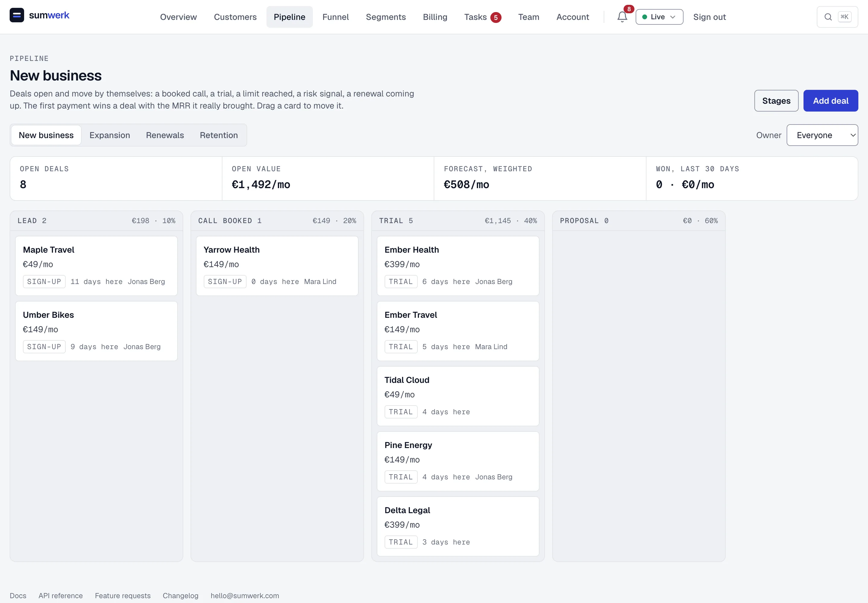
Task: Click the Add deal button
Action: (x=830, y=100)
